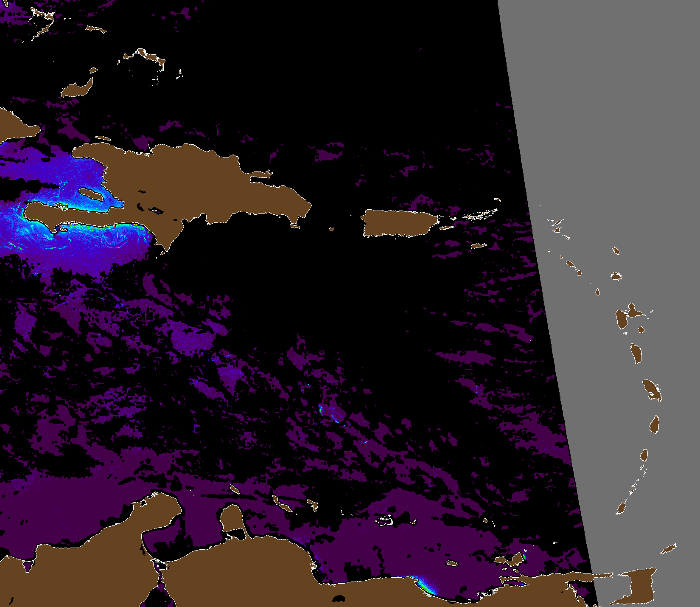Click the island of Curaçao
Screen dimensions: 700x607
(x=281, y=504)
